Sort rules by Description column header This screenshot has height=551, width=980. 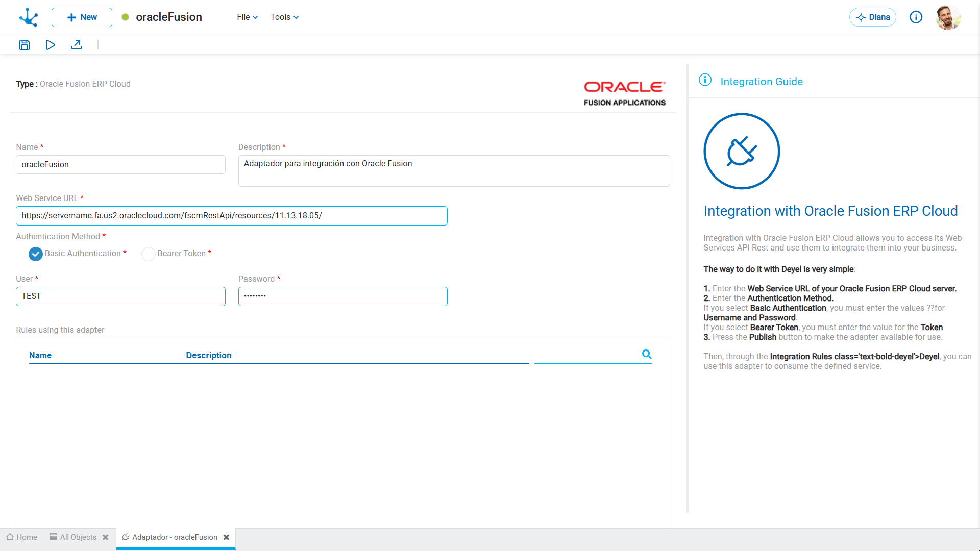tap(209, 355)
